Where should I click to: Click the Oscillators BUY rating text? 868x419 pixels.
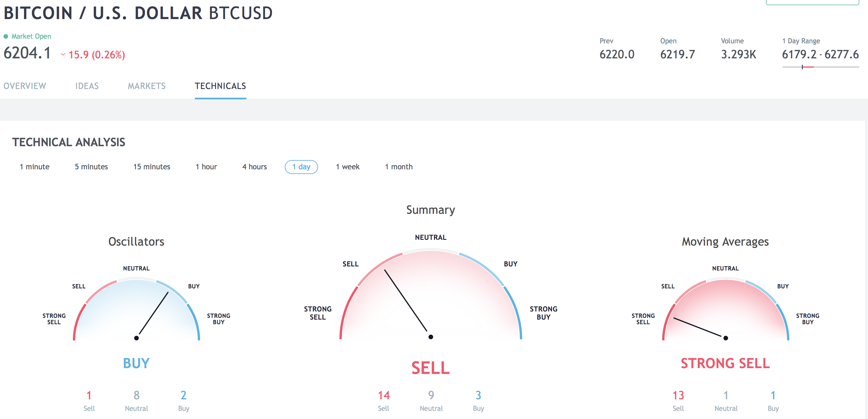pyautogui.click(x=136, y=363)
